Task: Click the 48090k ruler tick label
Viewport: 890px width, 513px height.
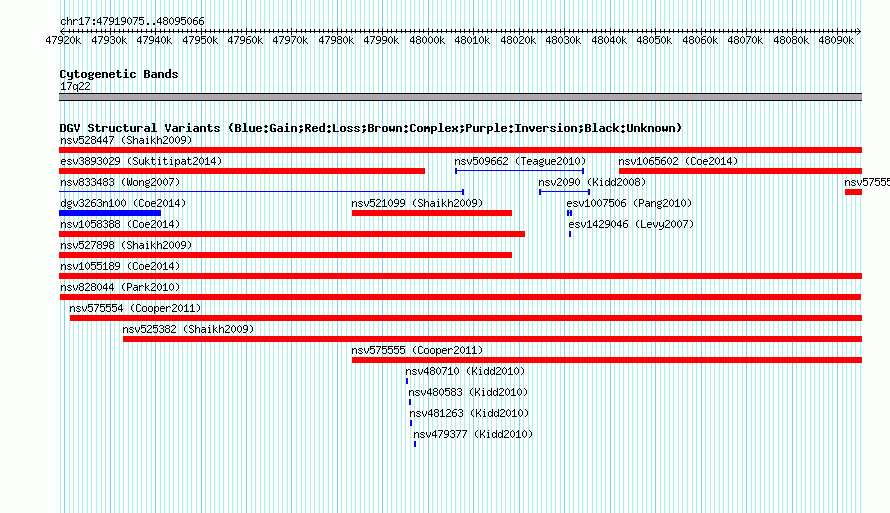Action: [836, 40]
